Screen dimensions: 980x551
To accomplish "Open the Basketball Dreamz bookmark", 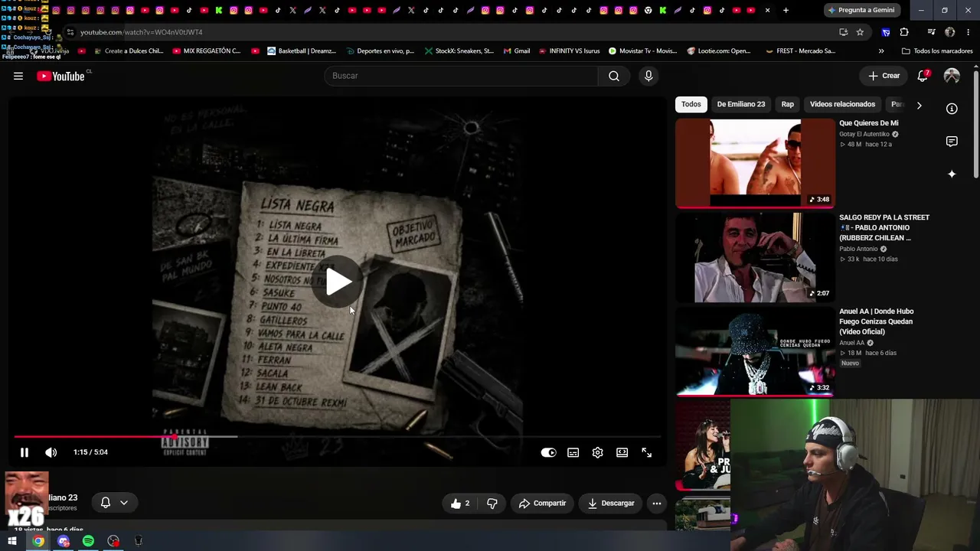I will tap(302, 51).
